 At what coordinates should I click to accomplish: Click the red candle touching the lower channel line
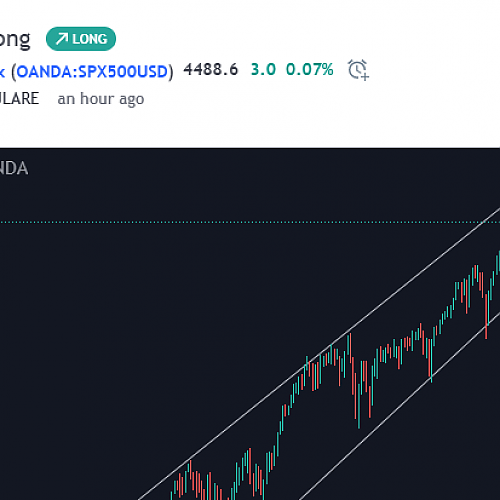tap(486, 317)
